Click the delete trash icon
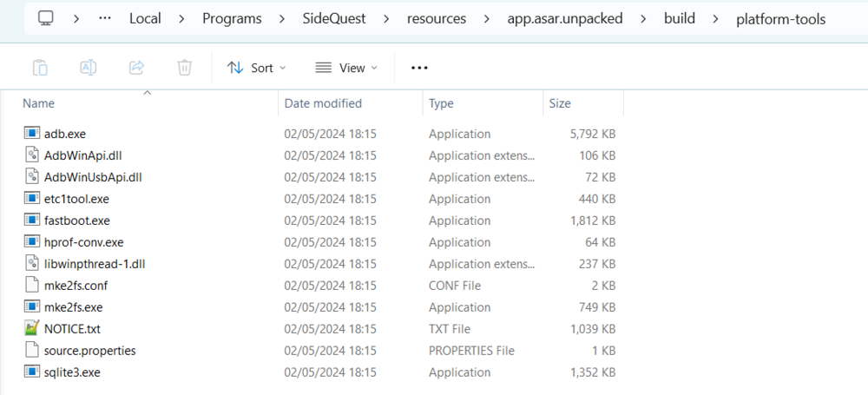 184,68
